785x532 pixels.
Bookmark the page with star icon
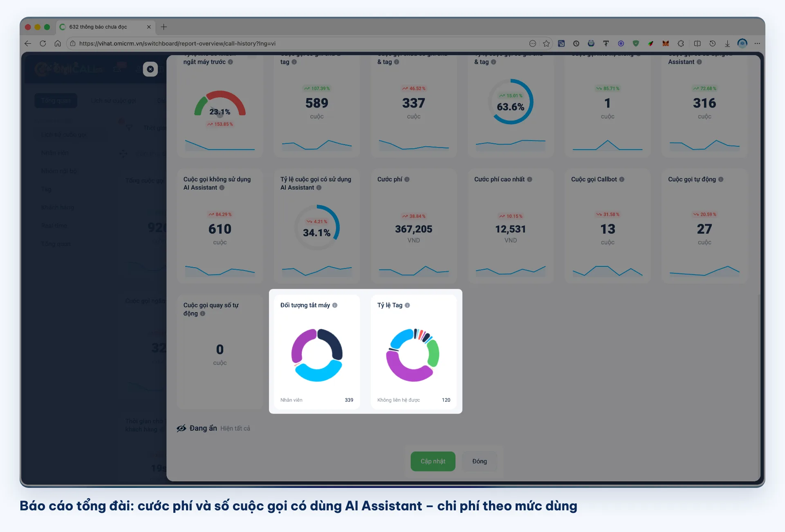tap(546, 43)
